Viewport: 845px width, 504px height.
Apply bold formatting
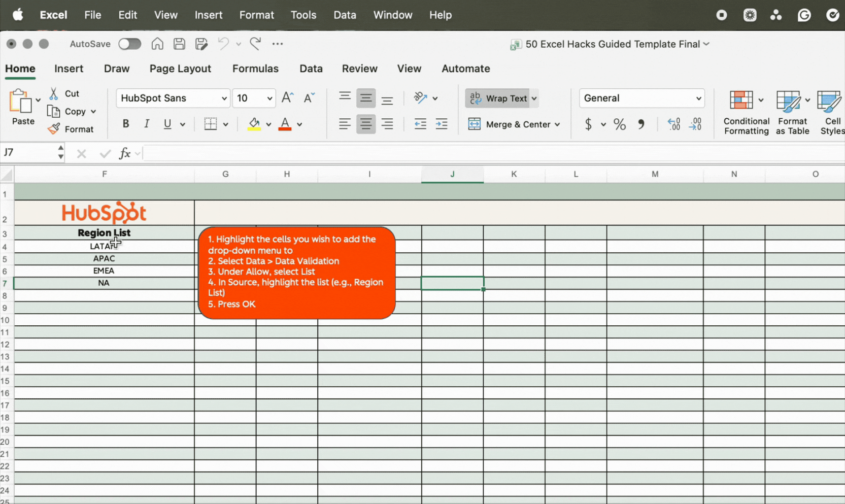[x=125, y=123]
